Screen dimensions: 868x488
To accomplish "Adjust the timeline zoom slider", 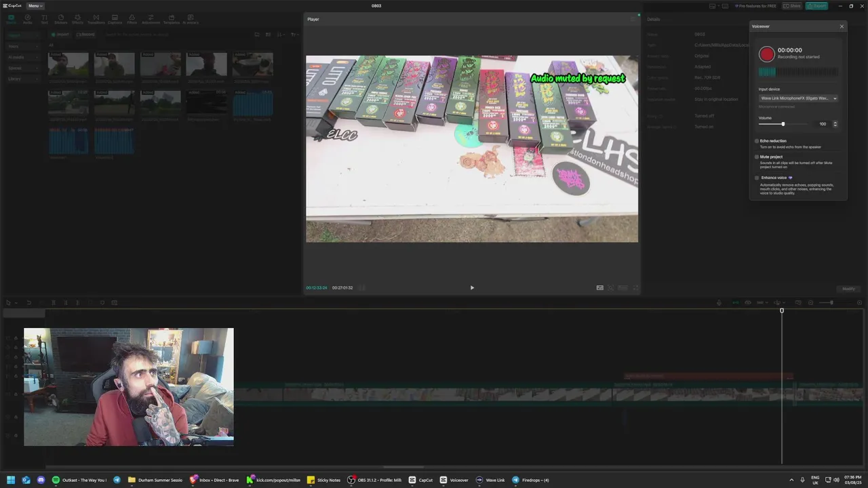I will (x=831, y=302).
